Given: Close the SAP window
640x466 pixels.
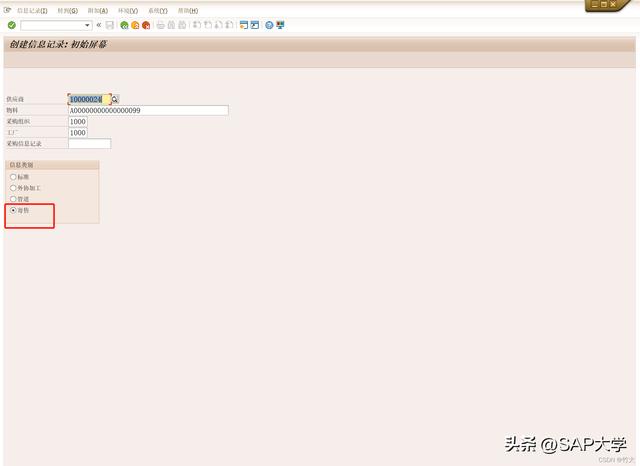Looking at the screenshot, I should tap(613, 4).
